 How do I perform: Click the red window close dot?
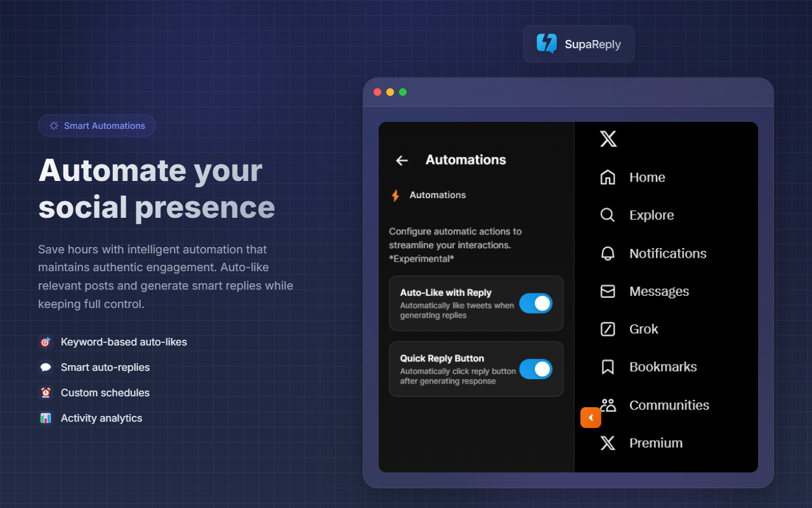[377, 92]
